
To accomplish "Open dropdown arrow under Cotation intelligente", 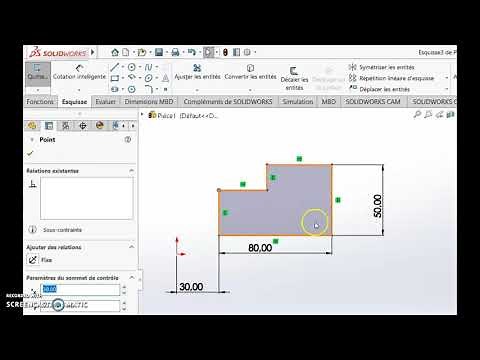I will (x=79, y=90).
